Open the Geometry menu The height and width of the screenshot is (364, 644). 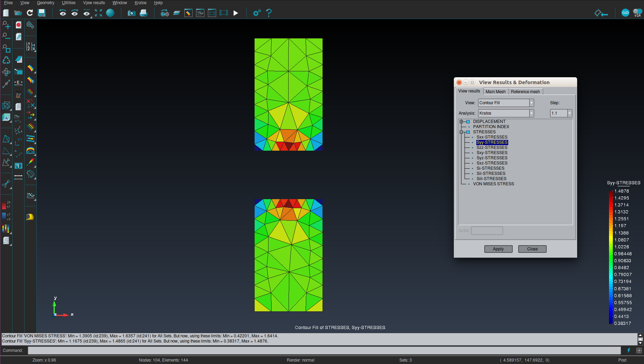45,3
